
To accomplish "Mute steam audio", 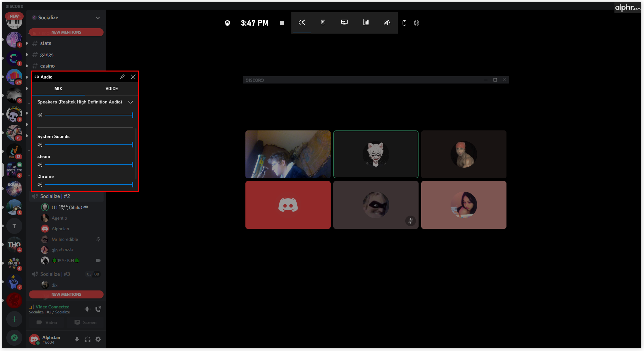I will (x=40, y=165).
